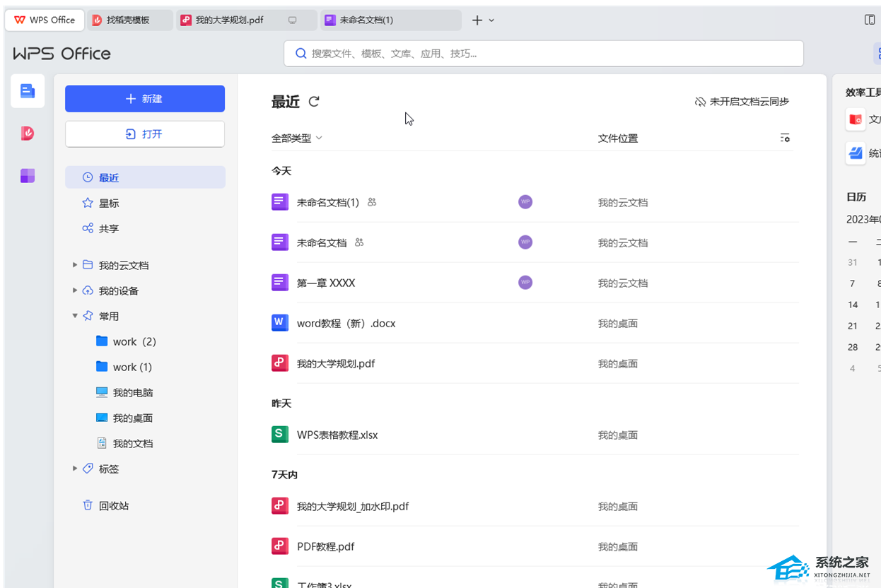Expand the 标签 tree node

75,469
